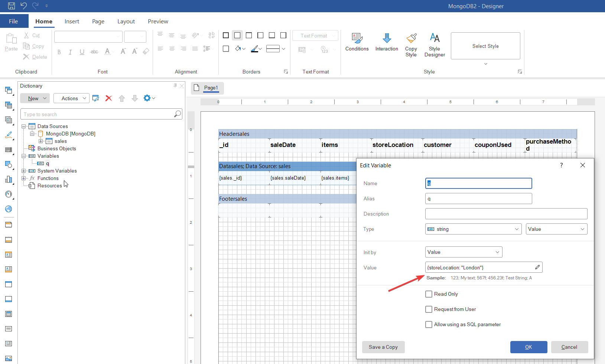The width and height of the screenshot is (605, 364).
Task: Click the red Delete icon in Dictionary toolbar
Action: [108, 98]
